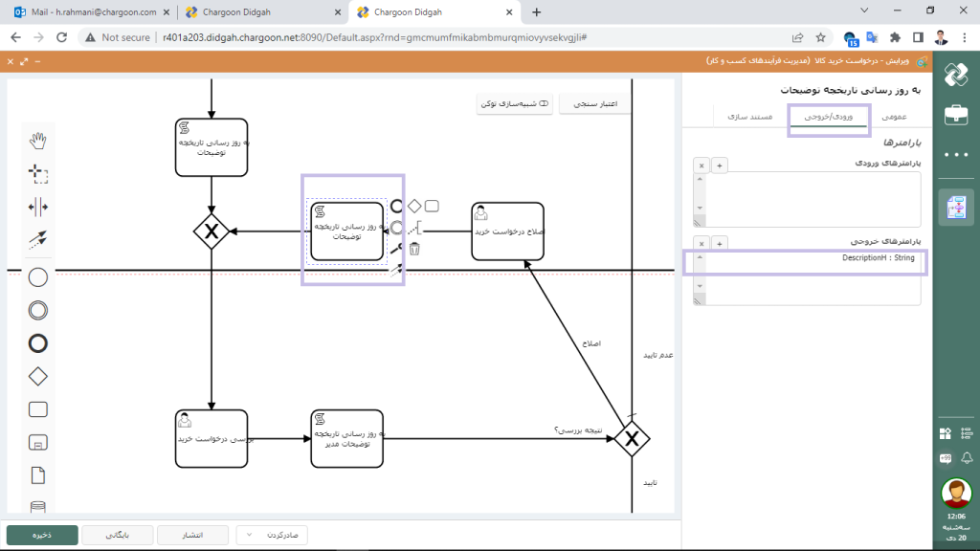Pick the gateway diamond shape in the palette
The image size is (980, 551).
[38, 376]
